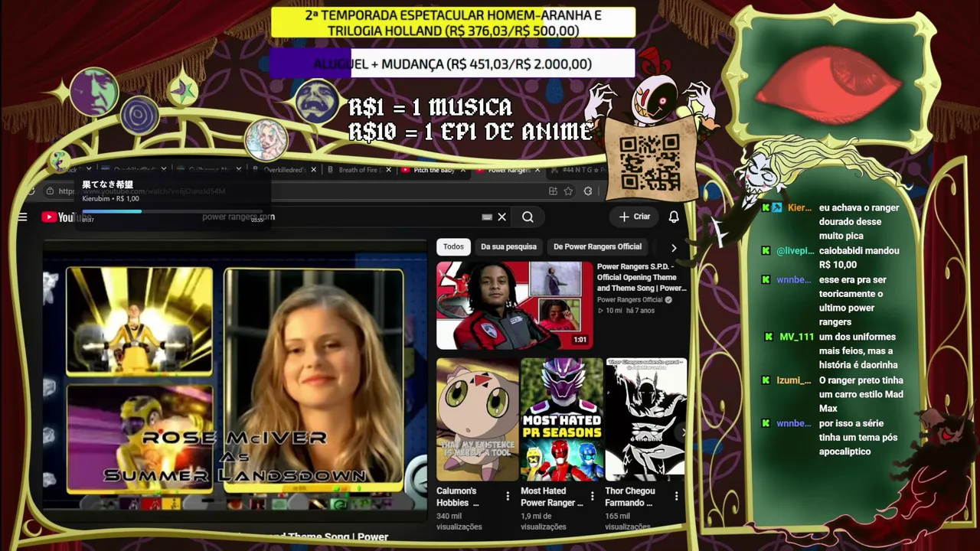Open the Most Hated PR Seasons short

(561, 419)
